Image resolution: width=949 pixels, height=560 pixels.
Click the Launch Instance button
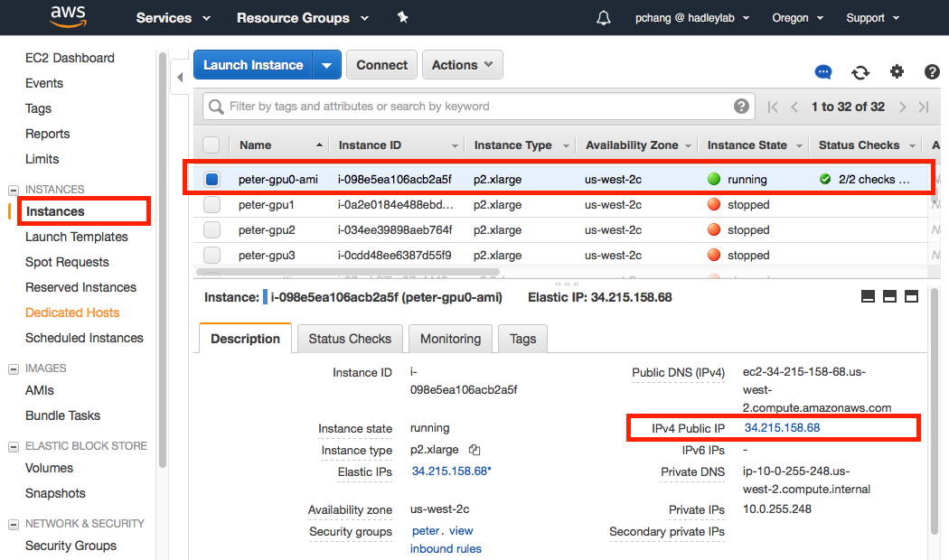(253, 65)
